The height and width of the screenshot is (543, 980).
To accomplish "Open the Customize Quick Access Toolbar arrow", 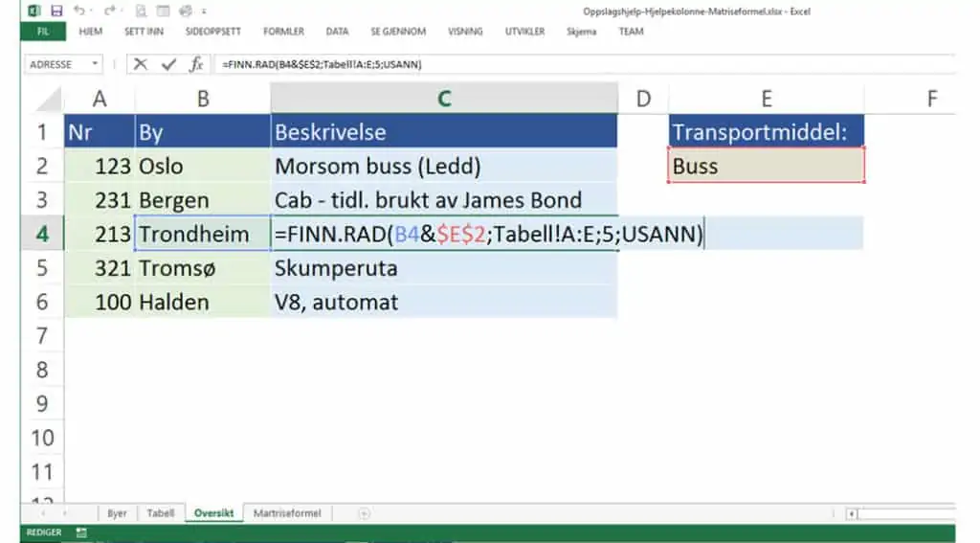I will point(204,11).
